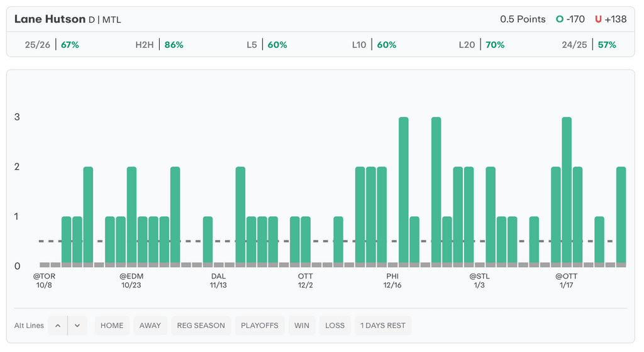Screen dimensions: 644x352
Task: Enable the REG SEASON filter
Action: click(201, 326)
